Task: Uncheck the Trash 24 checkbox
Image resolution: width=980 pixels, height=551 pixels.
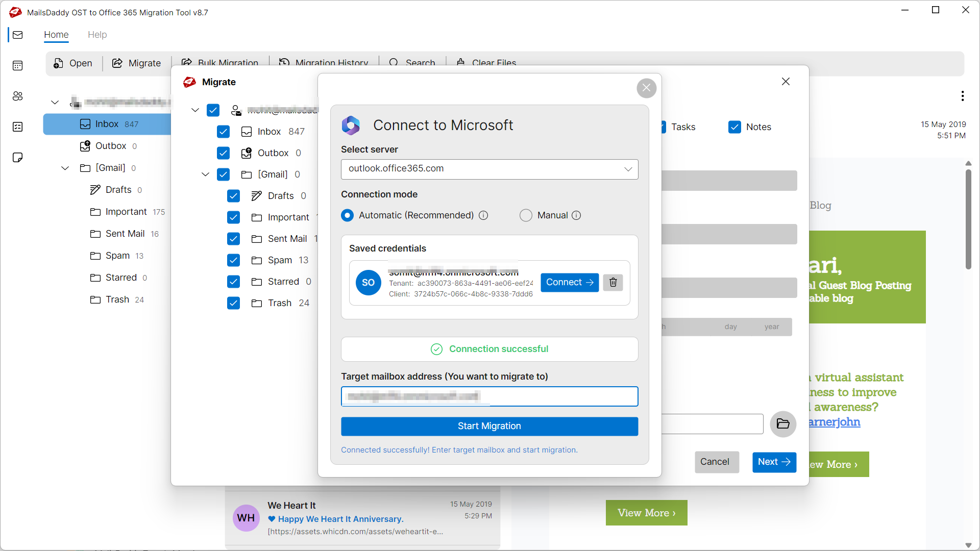Action: point(233,303)
